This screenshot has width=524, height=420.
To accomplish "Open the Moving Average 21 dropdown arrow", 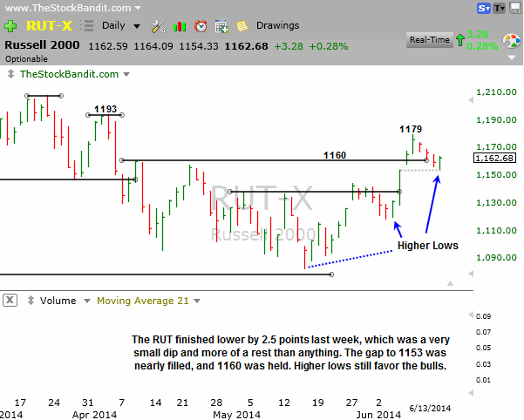I will click(197, 301).
